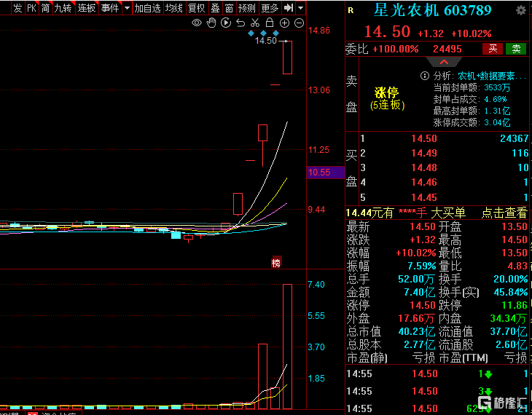
Task: Click the 窗 window button
Action: tap(229, 8)
